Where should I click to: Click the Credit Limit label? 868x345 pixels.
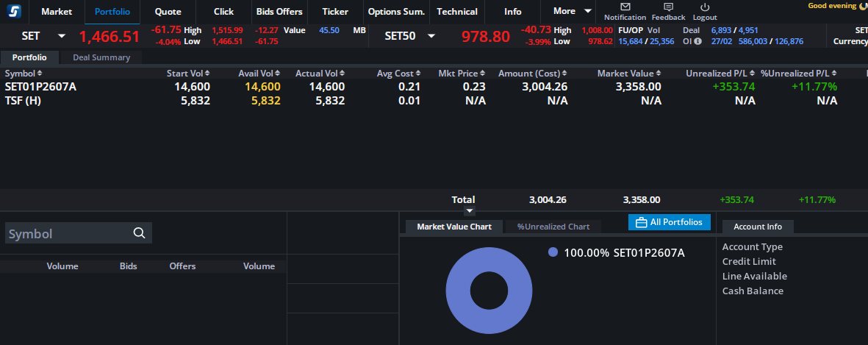(749, 261)
